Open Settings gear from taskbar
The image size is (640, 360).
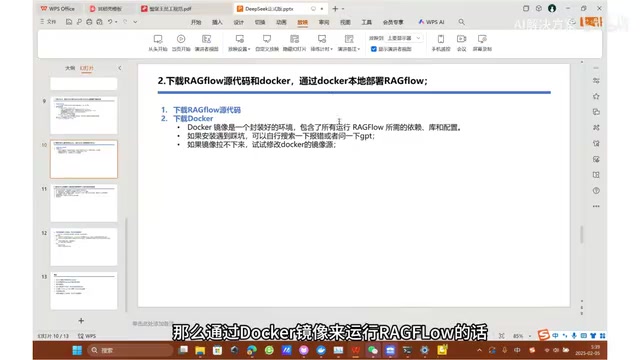(x=424, y=350)
